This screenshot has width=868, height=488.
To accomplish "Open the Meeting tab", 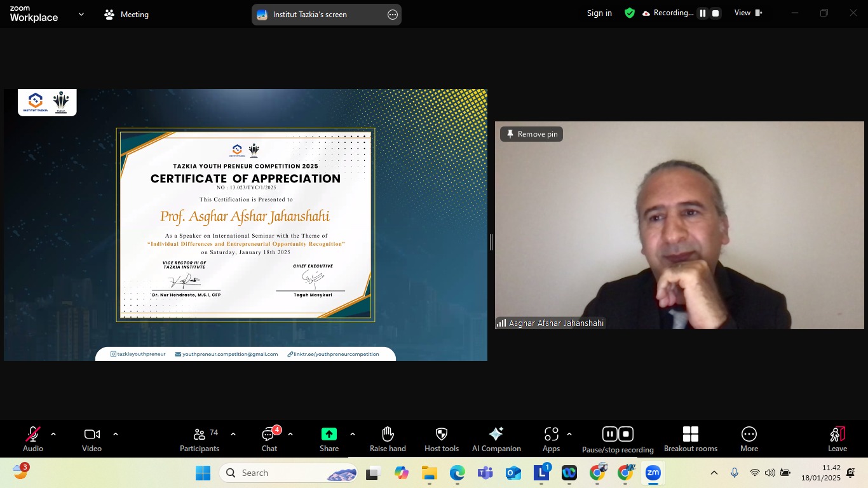I will [x=126, y=14].
